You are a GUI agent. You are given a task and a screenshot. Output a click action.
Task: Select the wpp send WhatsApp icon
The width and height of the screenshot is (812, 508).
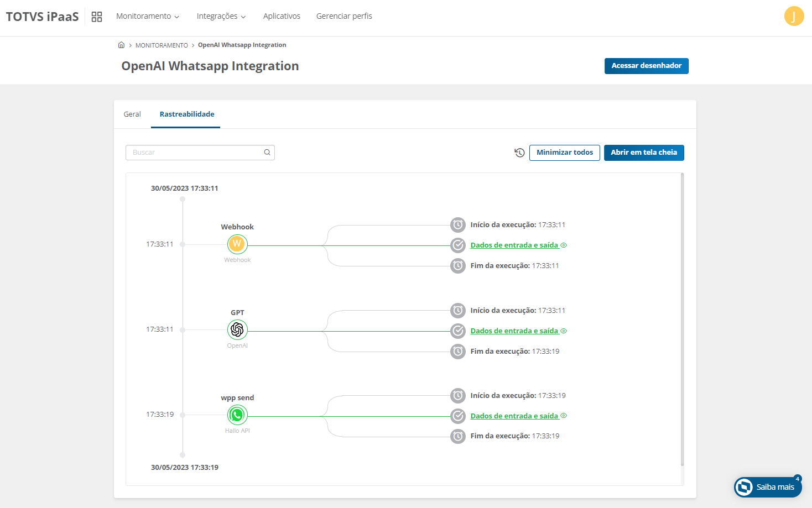[237, 415]
